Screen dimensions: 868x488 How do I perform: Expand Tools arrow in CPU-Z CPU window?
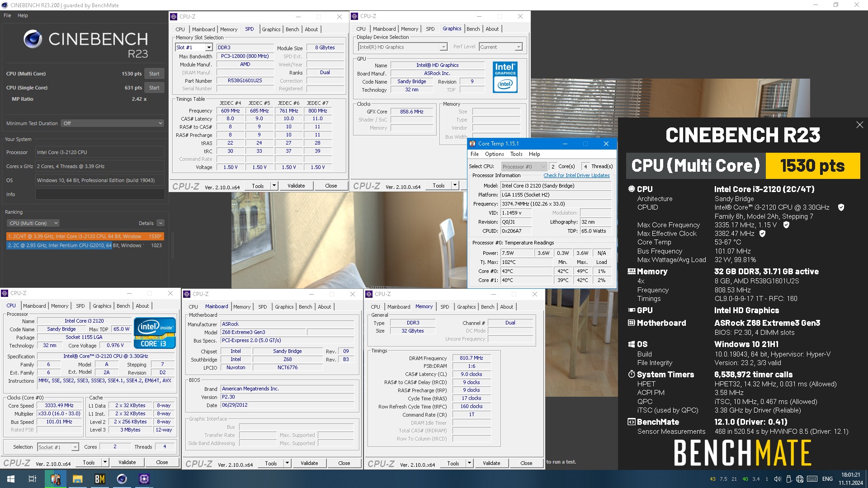[x=105, y=462]
